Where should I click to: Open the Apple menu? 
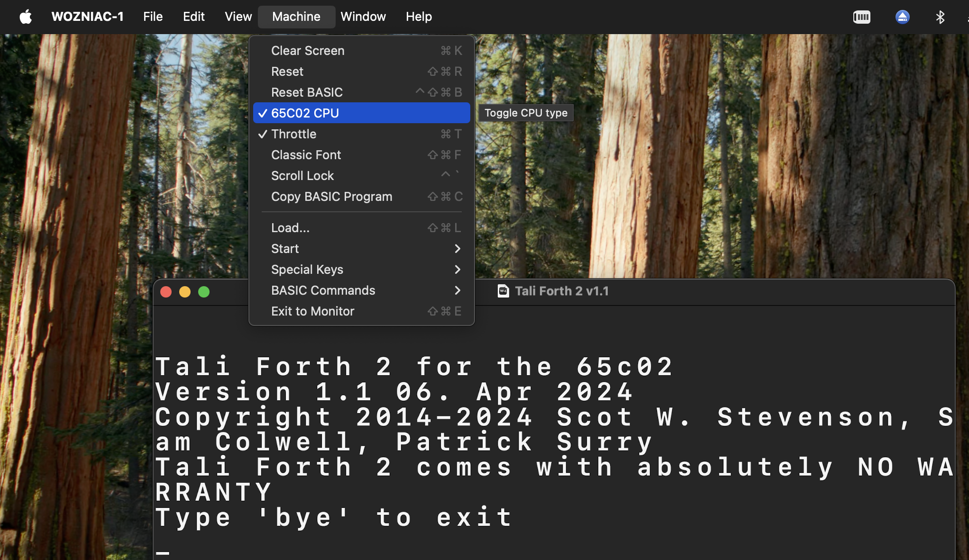tap(26, 17)
